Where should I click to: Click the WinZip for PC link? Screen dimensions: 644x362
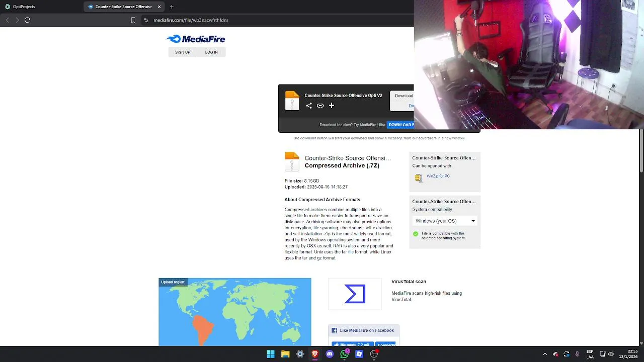click(x=438, y=176)
